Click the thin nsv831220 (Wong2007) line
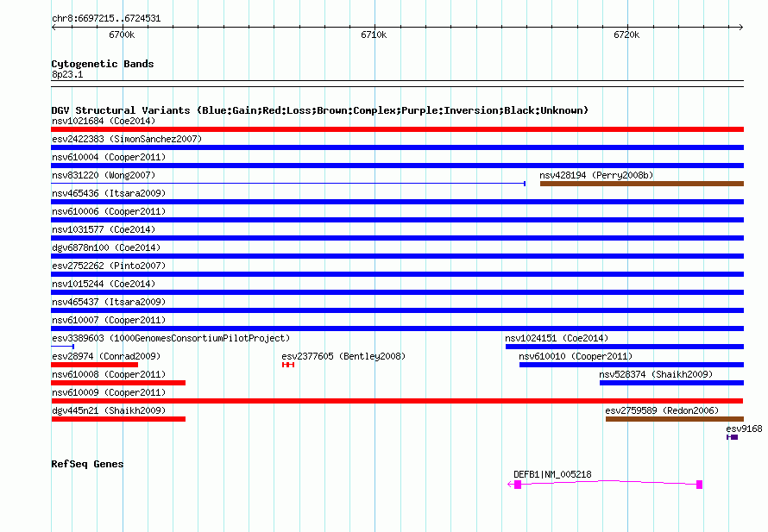Screen dimensions: 768x532 pyautogui.click(x=288, y=184)
